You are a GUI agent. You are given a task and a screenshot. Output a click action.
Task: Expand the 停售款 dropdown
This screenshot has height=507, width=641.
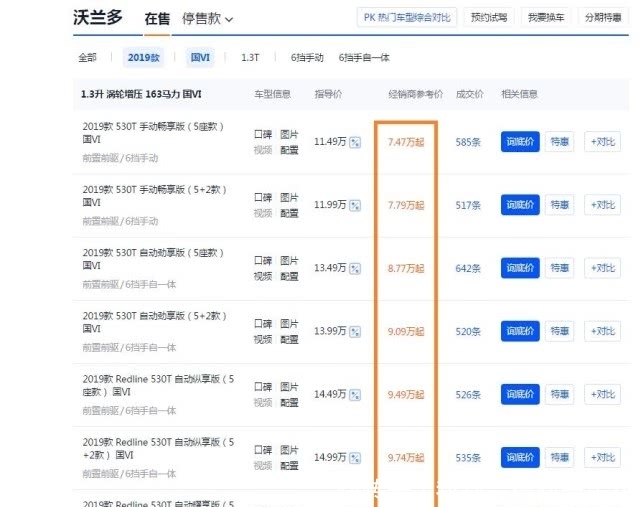pyautogui.click(x=207, y=19)
